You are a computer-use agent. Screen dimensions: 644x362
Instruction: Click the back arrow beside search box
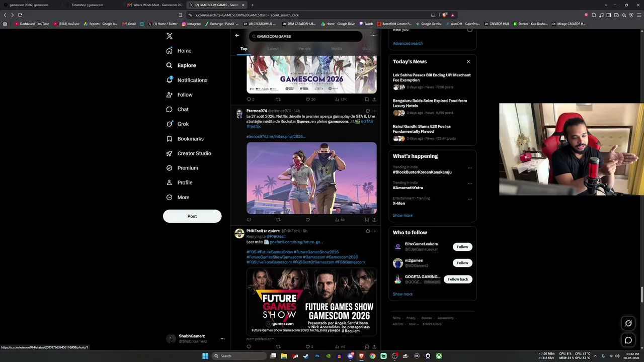237,36
